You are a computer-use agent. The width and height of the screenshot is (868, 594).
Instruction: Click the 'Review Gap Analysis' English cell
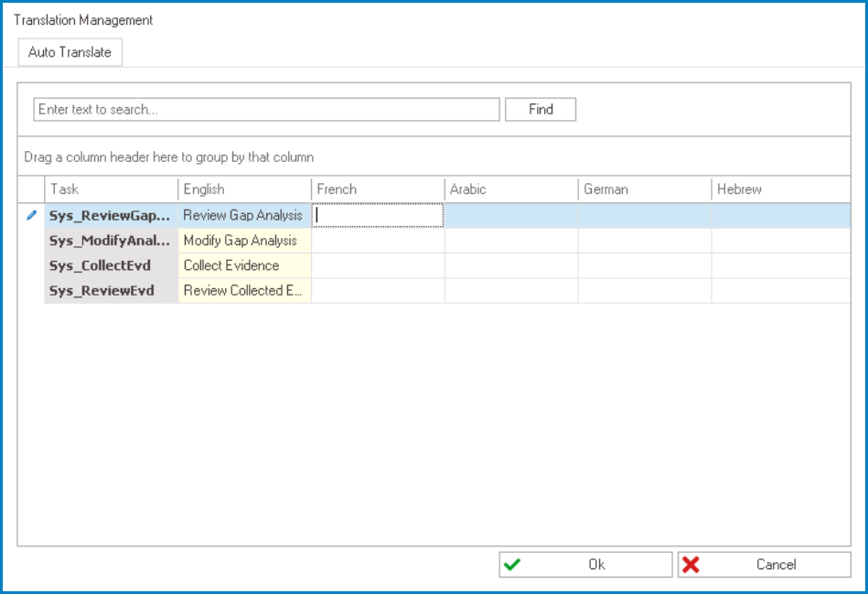click(x=242, y=215)
